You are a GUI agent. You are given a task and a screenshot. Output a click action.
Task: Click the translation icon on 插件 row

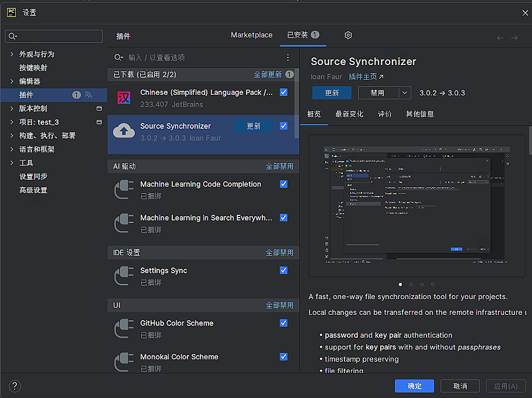(x=88, y=95)
